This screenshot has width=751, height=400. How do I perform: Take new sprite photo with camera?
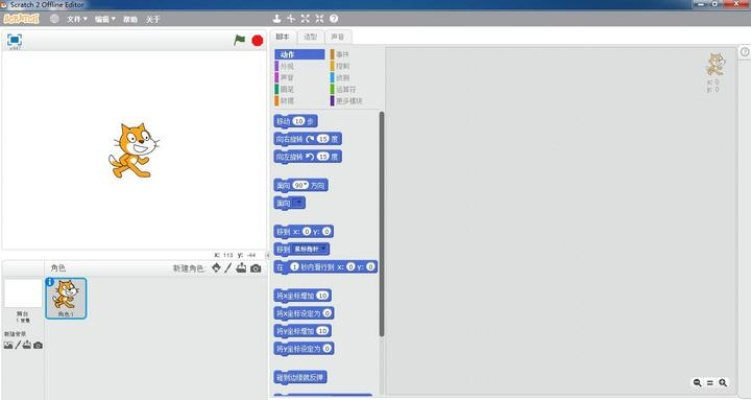[255, 268]
